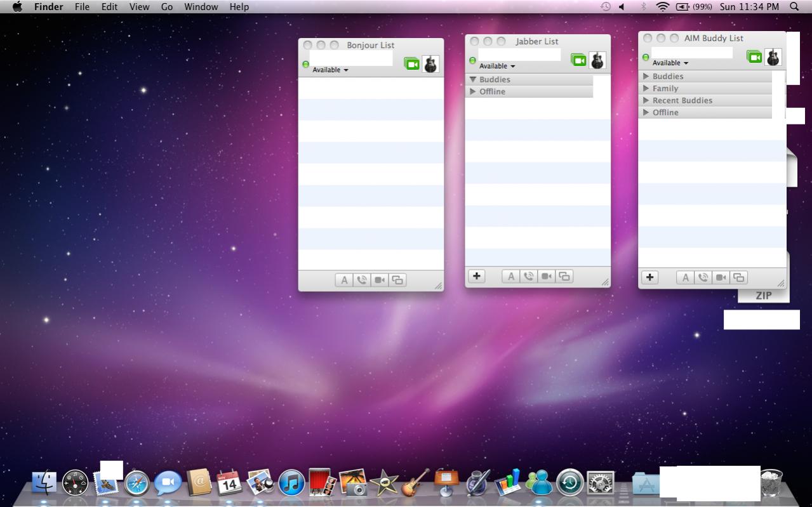
Task: Open iCal from the Dock
Action: (x=230, y=484)
